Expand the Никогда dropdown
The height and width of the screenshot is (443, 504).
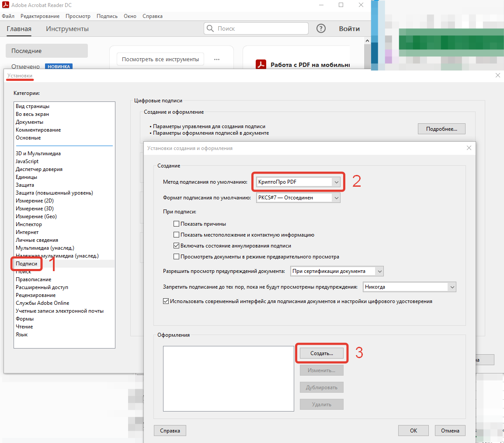[x=409, y=287]
